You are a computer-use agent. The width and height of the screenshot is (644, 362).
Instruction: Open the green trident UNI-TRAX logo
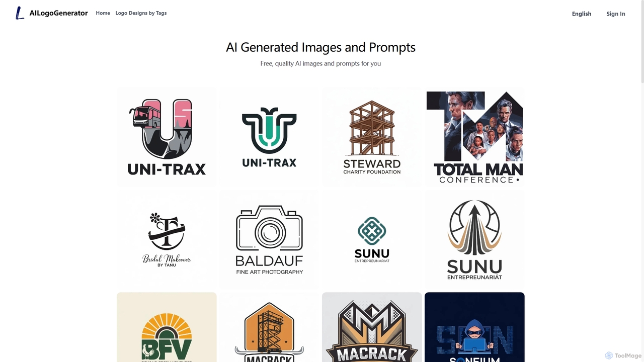click(269, 137)
